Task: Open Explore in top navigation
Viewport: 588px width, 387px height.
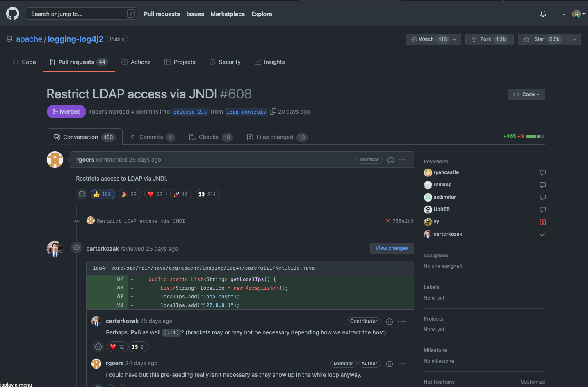Action: (x=262, y=14)
